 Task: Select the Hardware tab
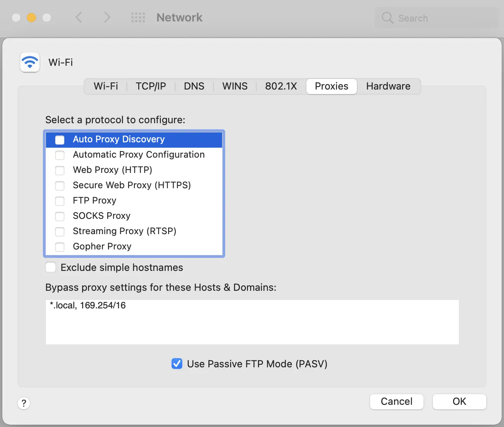(388, 86)
